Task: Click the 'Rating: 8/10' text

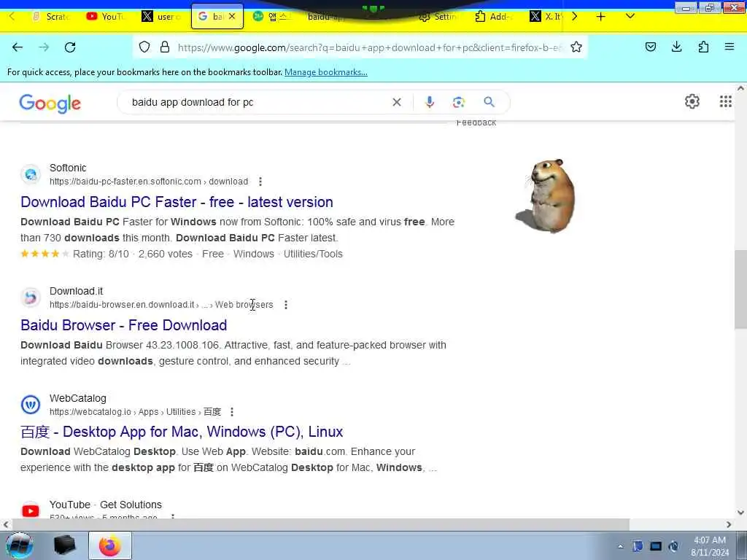Action: click(x=101, y=254)
